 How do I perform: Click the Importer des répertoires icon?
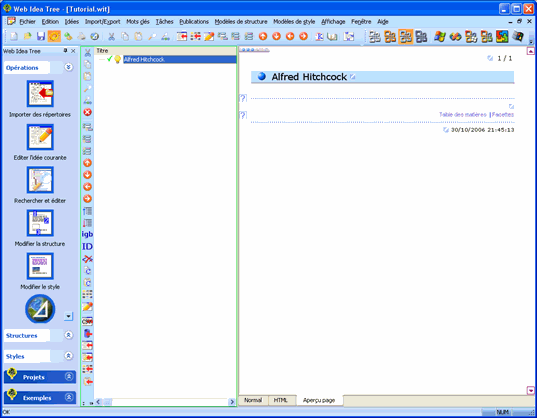point(40,93)
